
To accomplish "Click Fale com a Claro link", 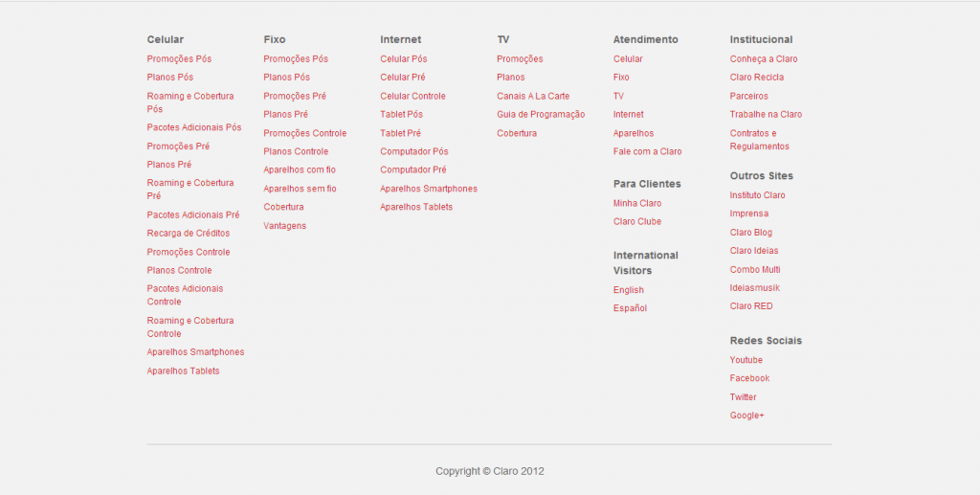I will [648, 151].
